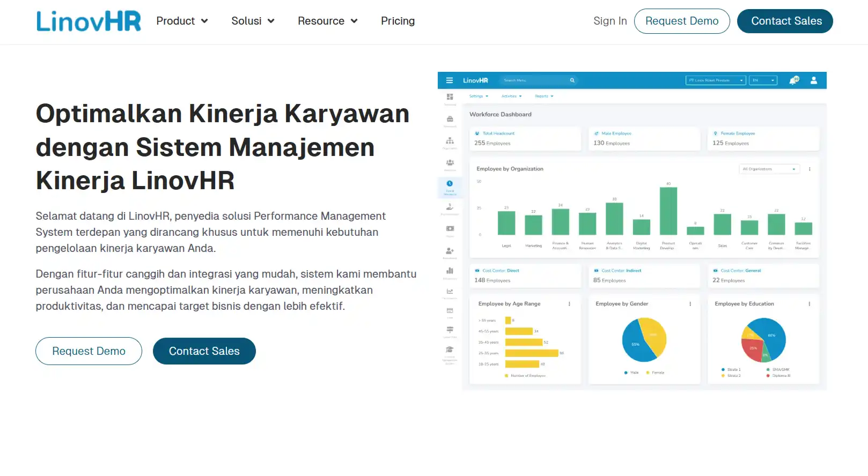Click Request Demo in the header
The image size is (868, 476).
[x=682, y=21]
